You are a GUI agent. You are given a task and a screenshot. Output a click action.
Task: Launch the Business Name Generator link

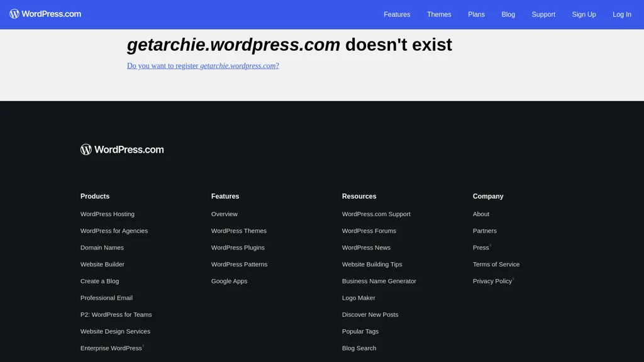coord(379,282)
